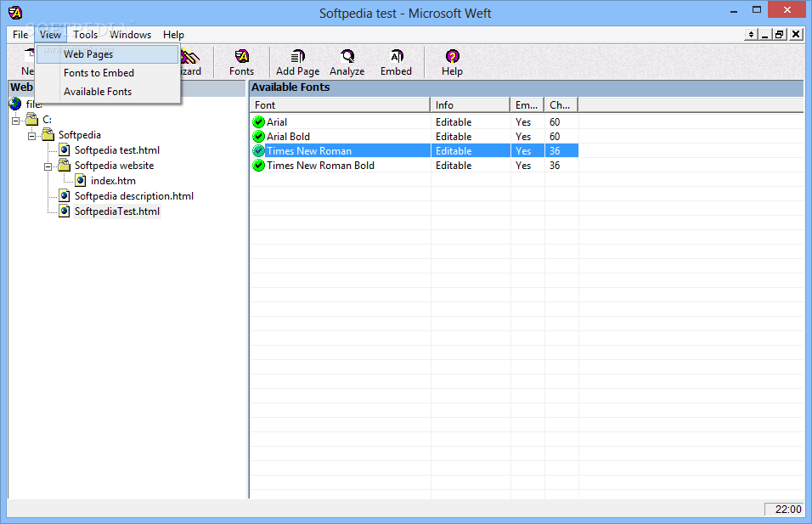This screenshot has width=812, height=524.
Task: Minimize the inner document window
Action: point(765,35)
